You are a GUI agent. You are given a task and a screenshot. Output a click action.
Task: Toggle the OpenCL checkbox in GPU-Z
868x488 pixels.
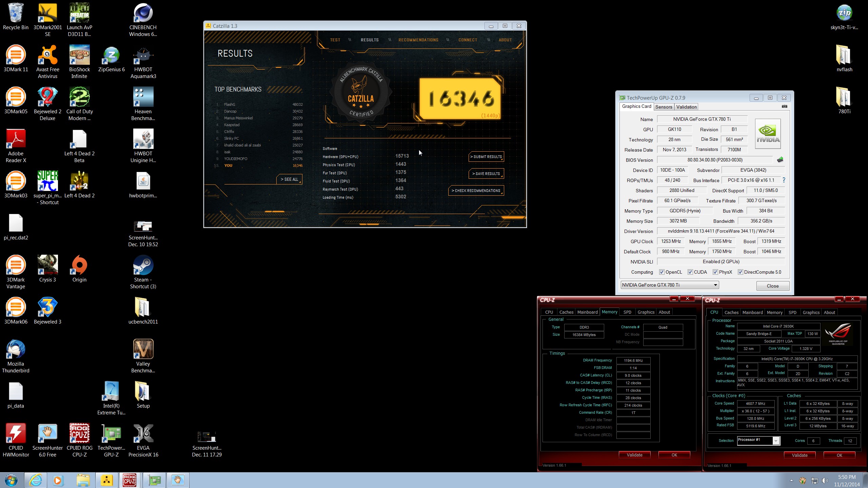662,272
